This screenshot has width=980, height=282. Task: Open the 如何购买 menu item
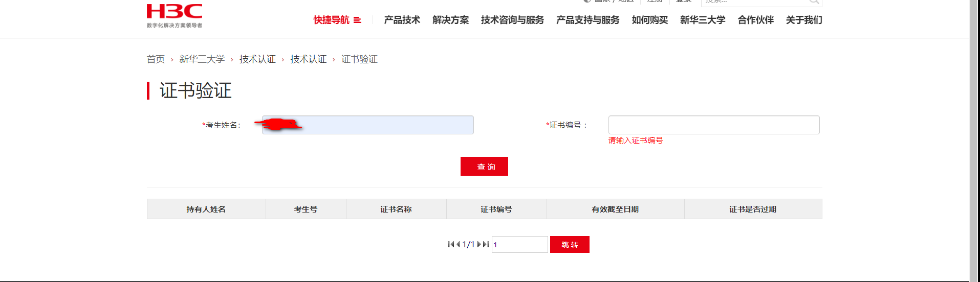(x=649, y=20)
